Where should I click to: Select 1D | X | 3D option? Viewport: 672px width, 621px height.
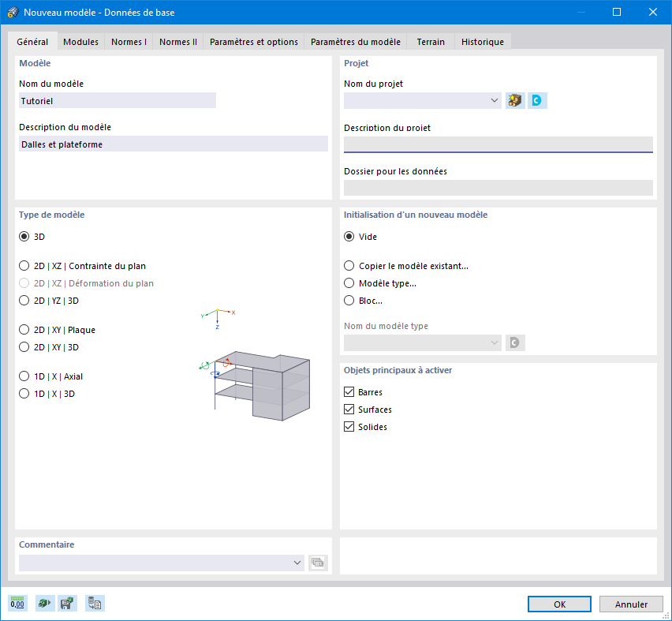(x=24, y=394)
